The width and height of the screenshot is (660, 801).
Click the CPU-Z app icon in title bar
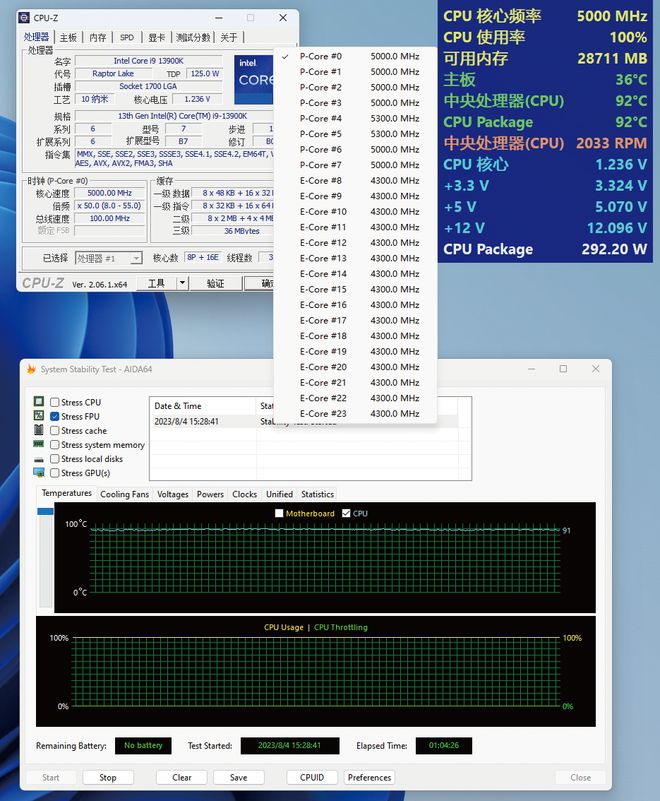pos(24,18)
